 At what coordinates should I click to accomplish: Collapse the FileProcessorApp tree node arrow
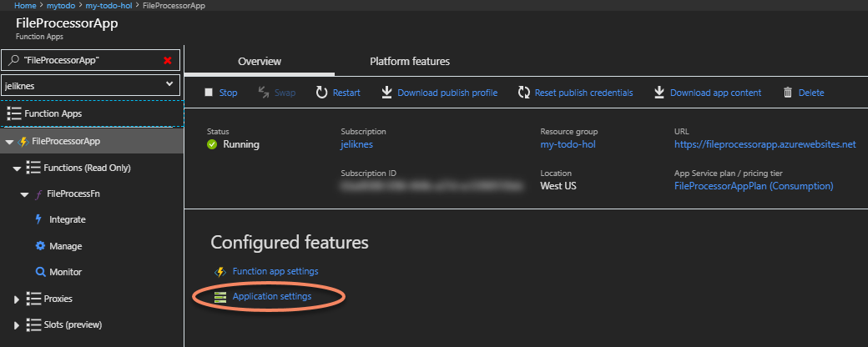9,143
